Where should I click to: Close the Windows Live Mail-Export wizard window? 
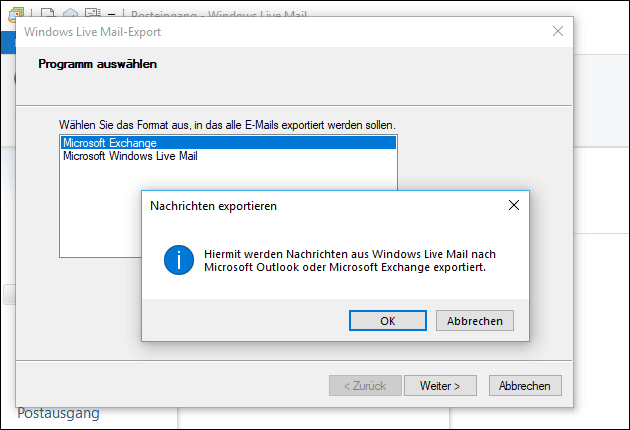(x=558, y=31)
